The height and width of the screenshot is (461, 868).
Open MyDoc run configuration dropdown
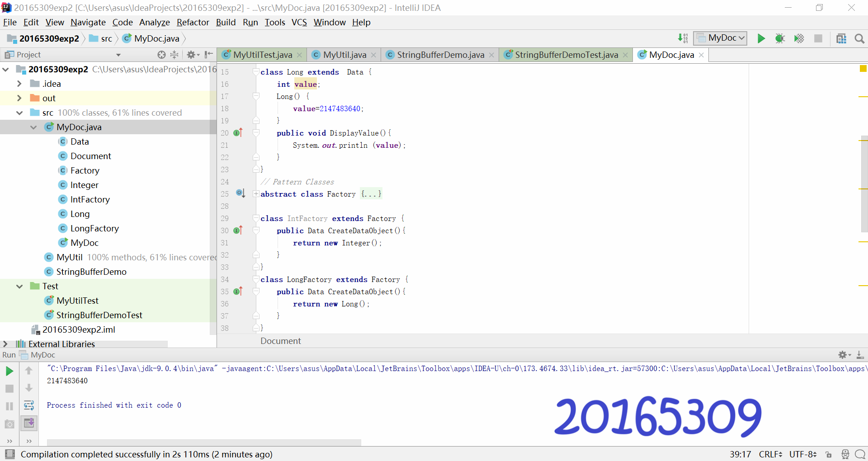pyautogui.click(x=720, y=38)
